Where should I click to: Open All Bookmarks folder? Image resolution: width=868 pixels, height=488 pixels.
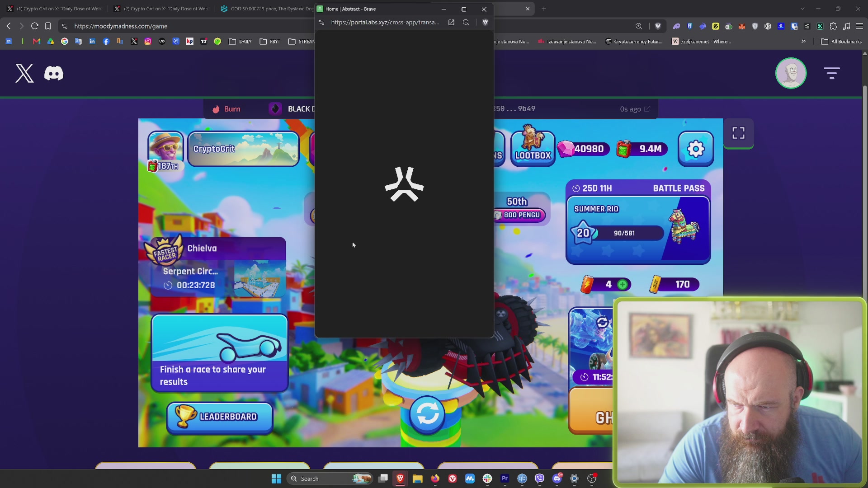[x=841, y=41]
